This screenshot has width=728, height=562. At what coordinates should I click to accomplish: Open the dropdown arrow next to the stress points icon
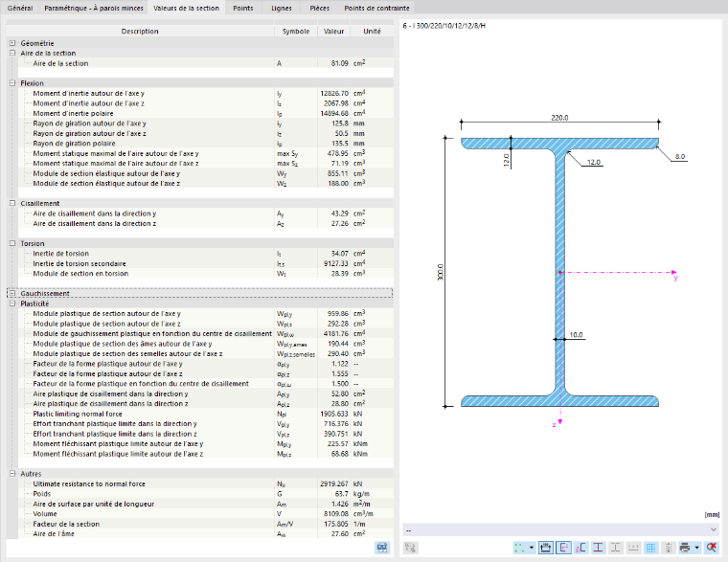pos(531,548)
